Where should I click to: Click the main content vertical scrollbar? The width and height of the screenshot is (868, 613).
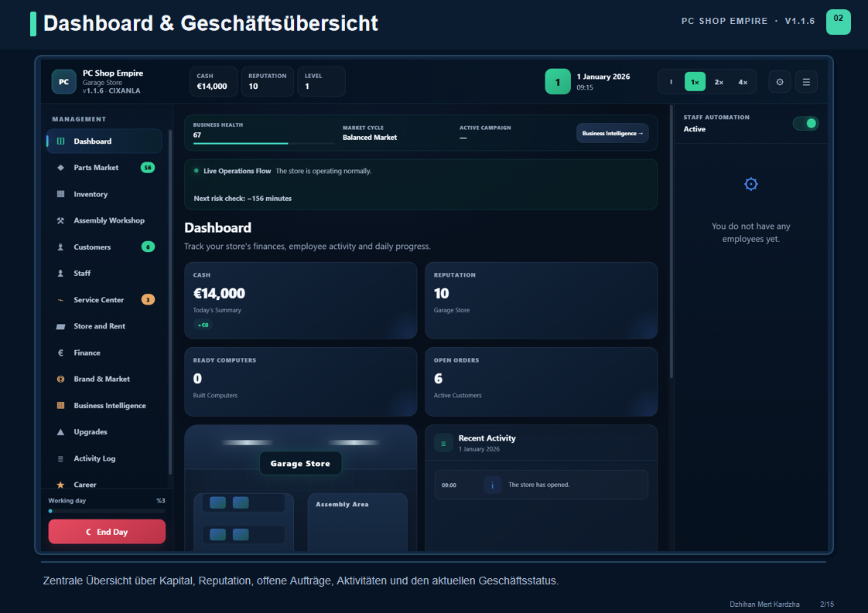(x=671, y=242)
